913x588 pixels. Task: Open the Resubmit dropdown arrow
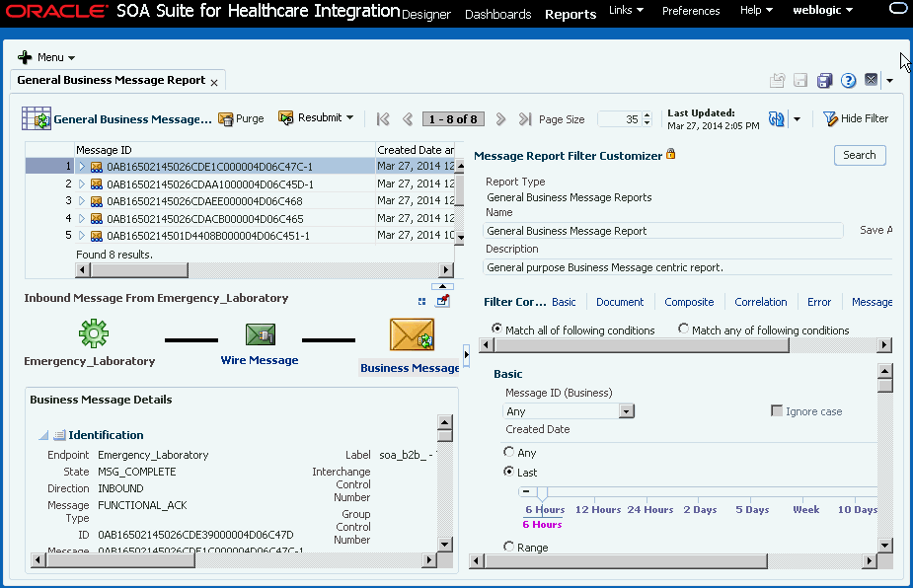(350, 117)
